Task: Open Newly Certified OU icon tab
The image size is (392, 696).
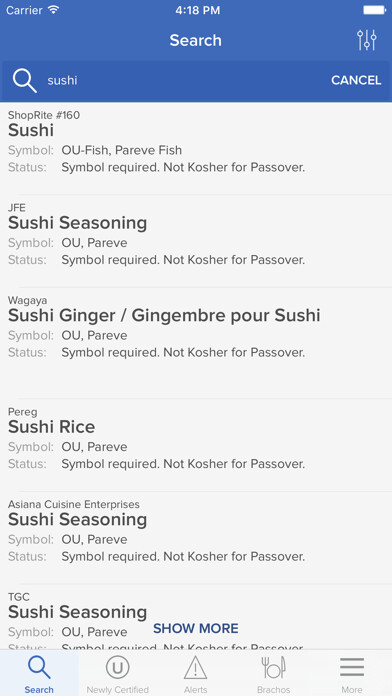Action: (x=118, y=673)
